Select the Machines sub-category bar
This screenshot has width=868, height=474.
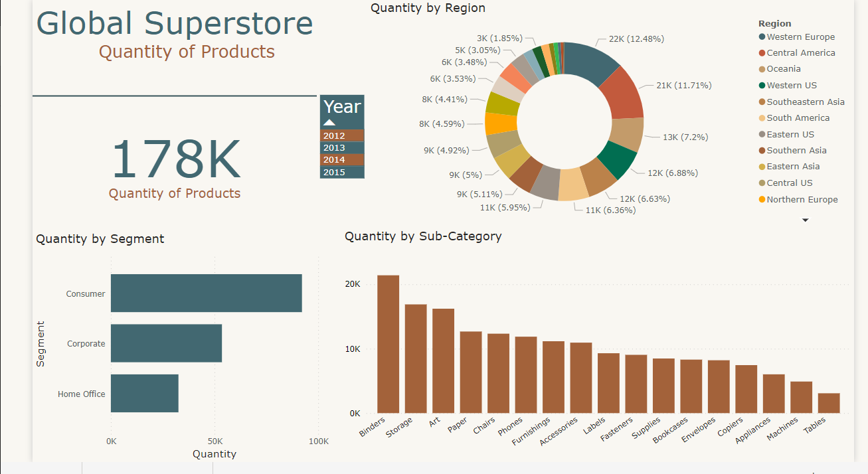801,397
